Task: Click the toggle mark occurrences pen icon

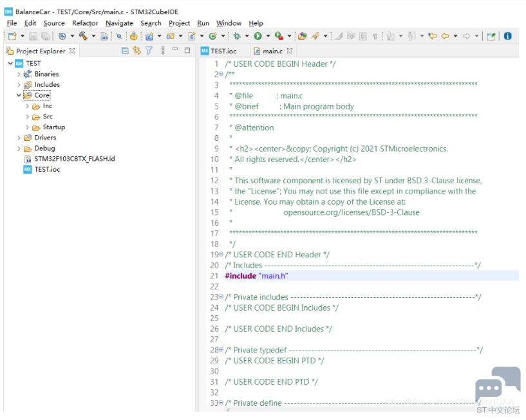Action: pyautogui.click(x=339, y=36)
